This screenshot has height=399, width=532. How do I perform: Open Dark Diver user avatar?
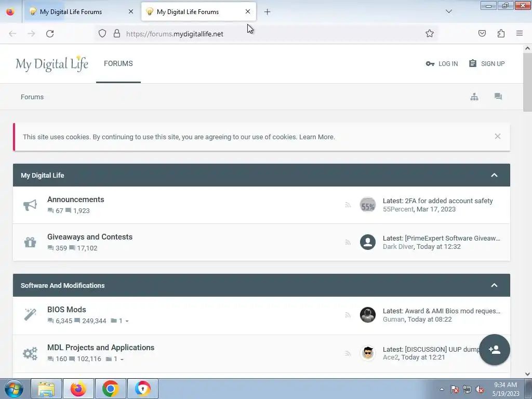pyautogui.click(x=368, y=242)
